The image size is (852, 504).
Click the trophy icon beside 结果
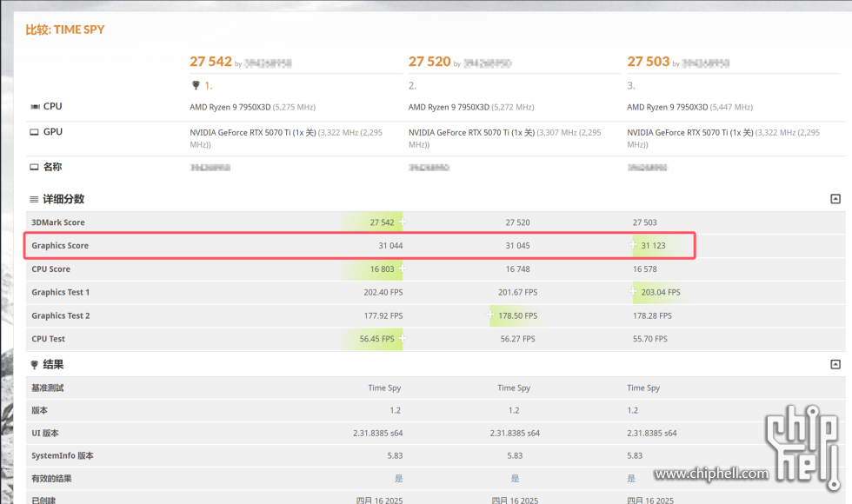[x=34, y=365]
